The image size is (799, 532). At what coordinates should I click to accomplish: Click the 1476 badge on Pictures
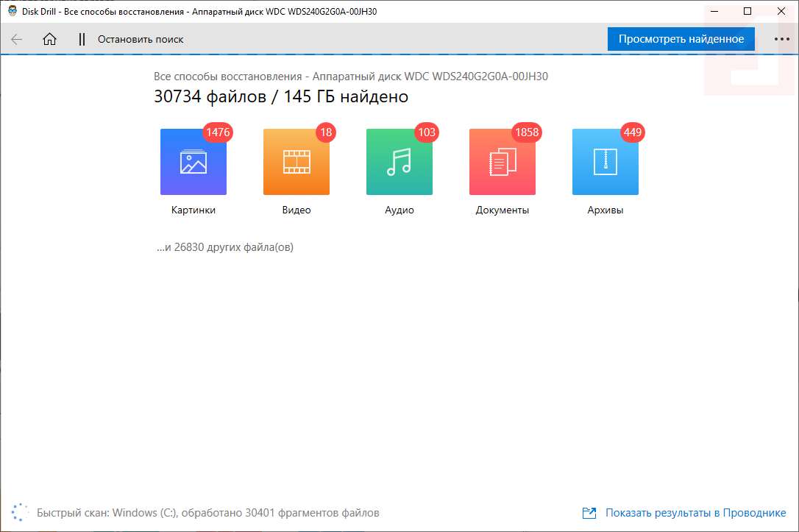coord(218,132)
